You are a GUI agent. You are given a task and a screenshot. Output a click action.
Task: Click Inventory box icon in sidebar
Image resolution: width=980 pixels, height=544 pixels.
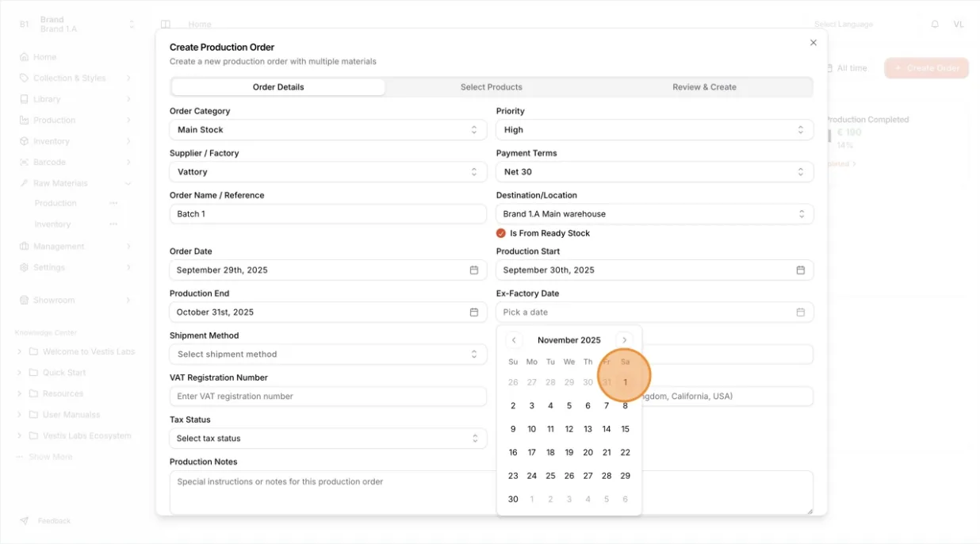coord(25,141)
